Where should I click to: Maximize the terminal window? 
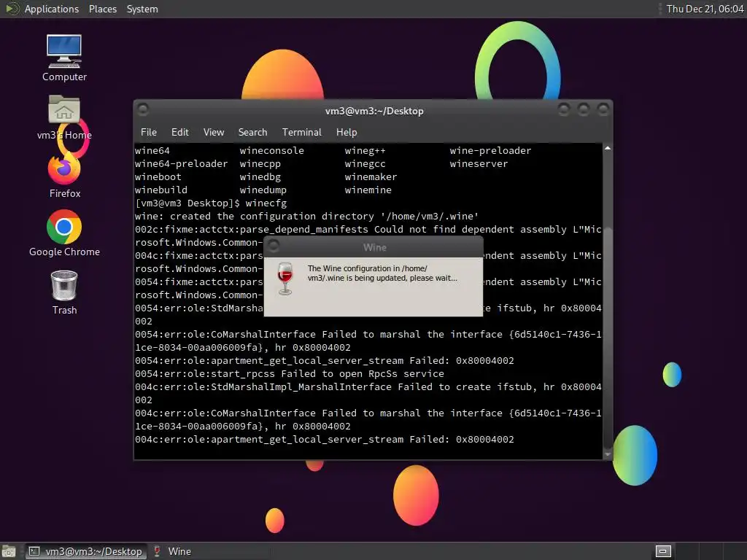(584, 110)
